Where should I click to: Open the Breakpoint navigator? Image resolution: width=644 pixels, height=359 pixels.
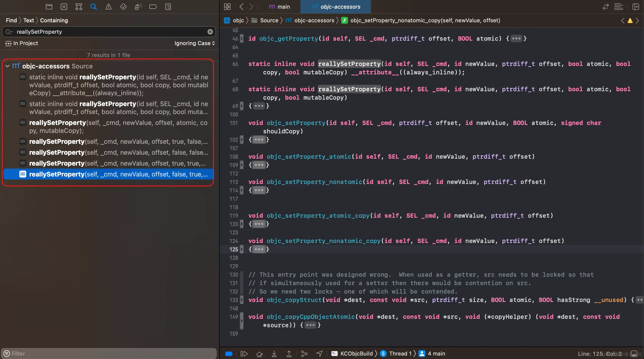153,7
